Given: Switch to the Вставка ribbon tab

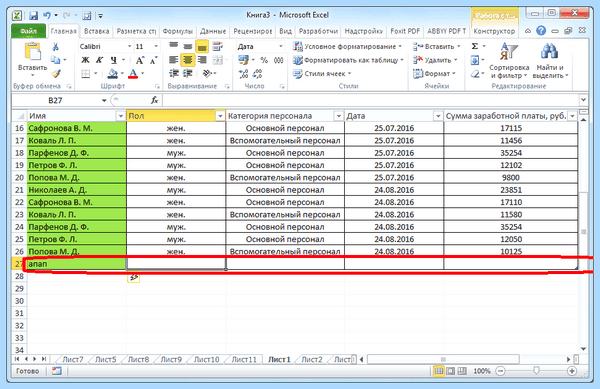Looking at the screenshot, I should pyautogui.click(x=96, y=31).
